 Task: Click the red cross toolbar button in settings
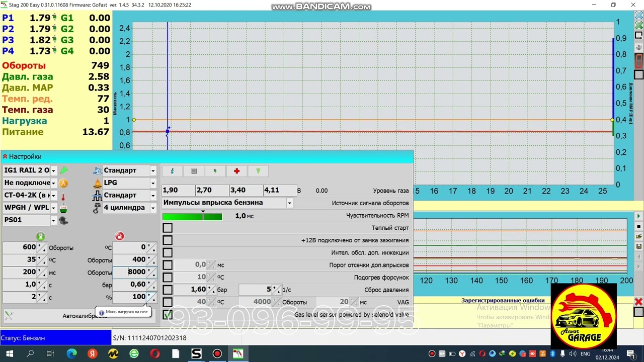click(x=236, y=171)
